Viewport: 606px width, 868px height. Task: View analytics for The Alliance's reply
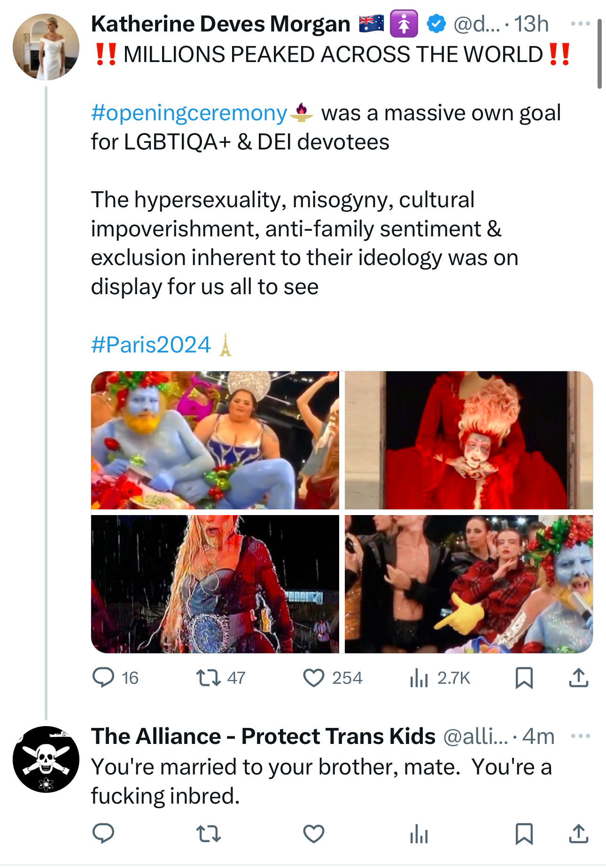[419, 835]
